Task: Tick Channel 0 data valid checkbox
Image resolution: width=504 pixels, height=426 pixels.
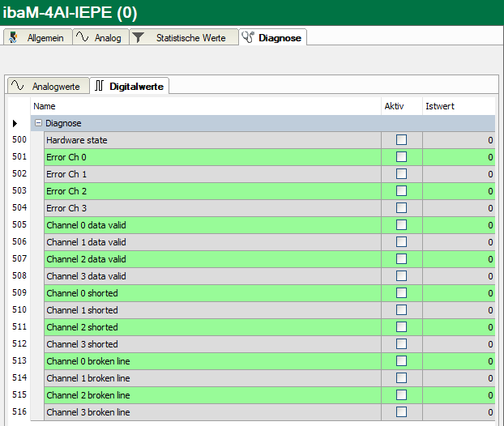Action: pyautogui.click(x=401, y=225)
